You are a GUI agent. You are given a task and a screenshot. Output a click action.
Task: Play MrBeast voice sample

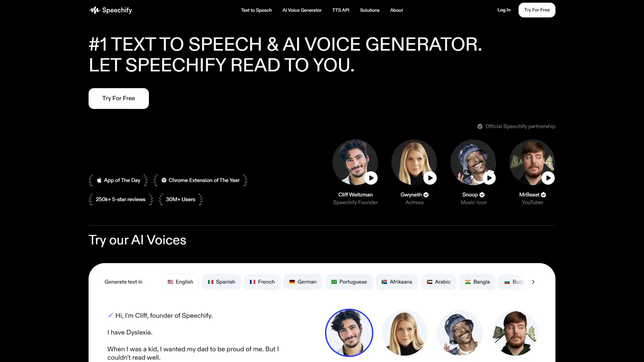pos(548,178)
